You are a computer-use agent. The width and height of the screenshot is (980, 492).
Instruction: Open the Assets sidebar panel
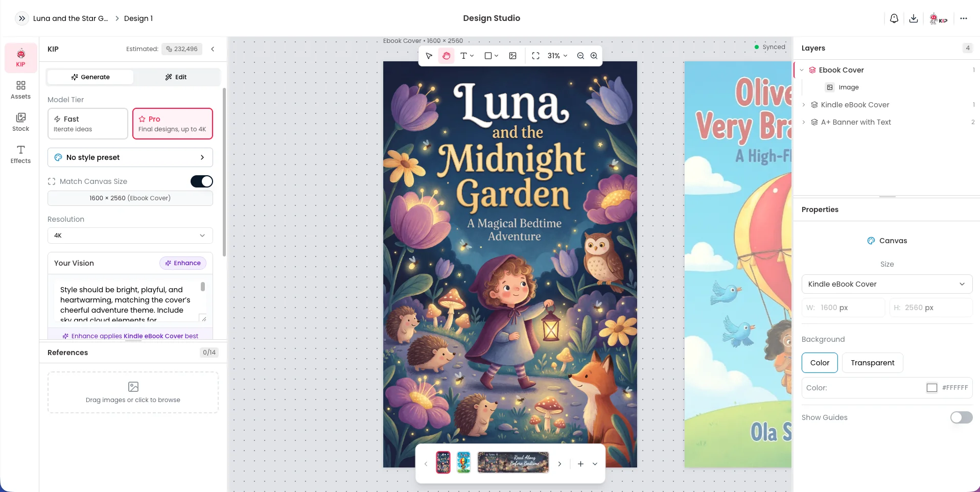(21, 90)
